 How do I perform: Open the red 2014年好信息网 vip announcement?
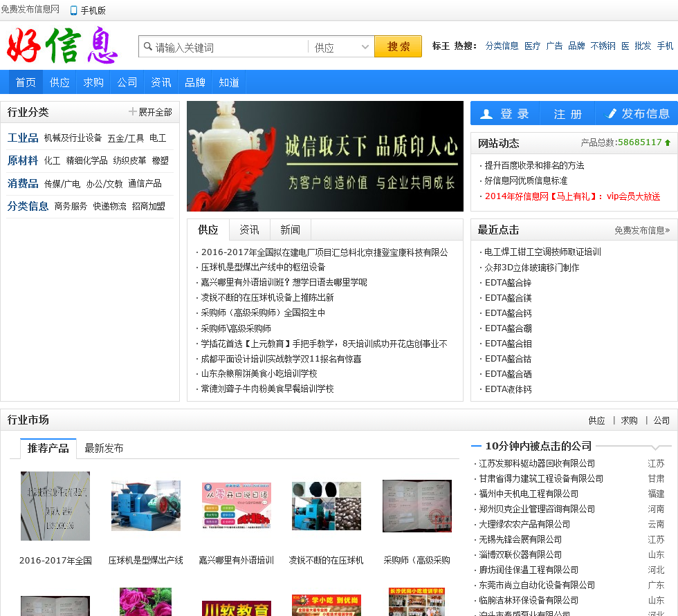[x=573, y=196]
